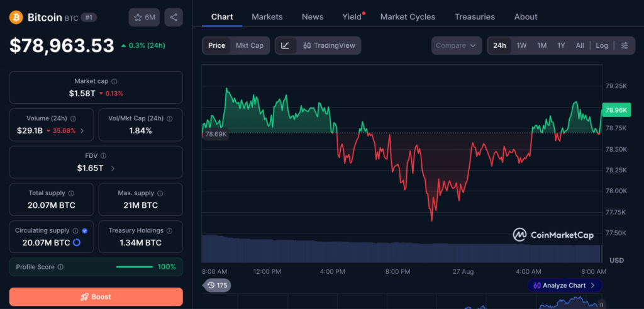This screenshot has width=644, height=309.
Task: Click the Profile Score info icon
Action: [60, 267]
